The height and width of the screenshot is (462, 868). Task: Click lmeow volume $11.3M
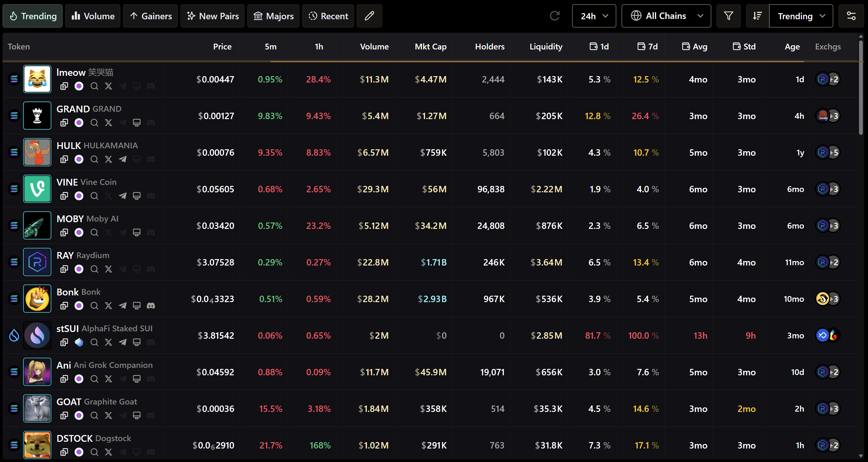[x=374, y=80]
